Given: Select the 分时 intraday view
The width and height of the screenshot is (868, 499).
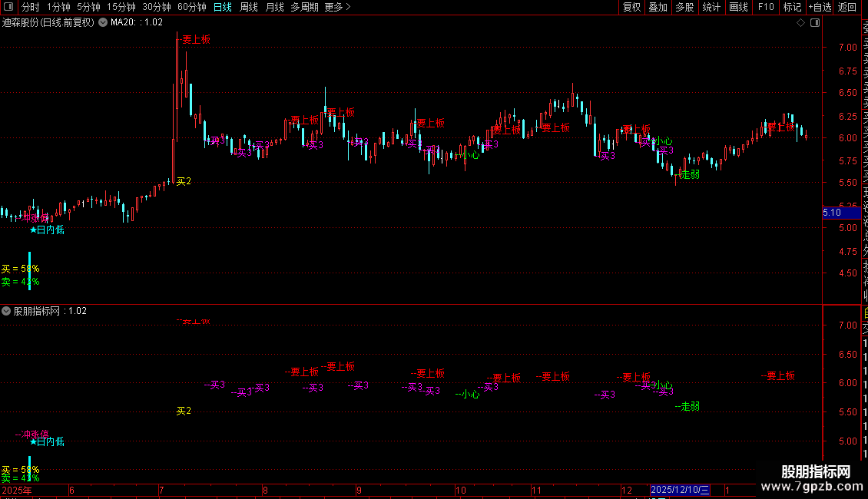Looking at the screenshot, I should (x=30, y=7).
